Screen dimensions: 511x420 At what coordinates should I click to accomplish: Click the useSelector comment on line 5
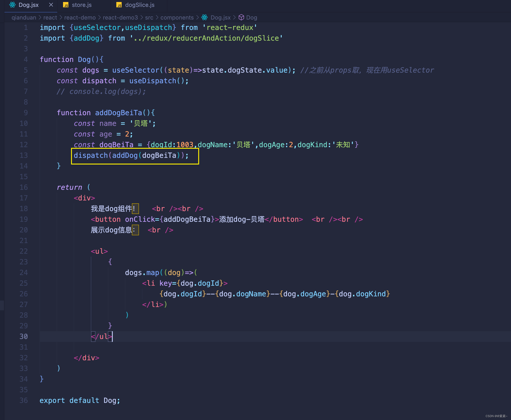[367, 70]
